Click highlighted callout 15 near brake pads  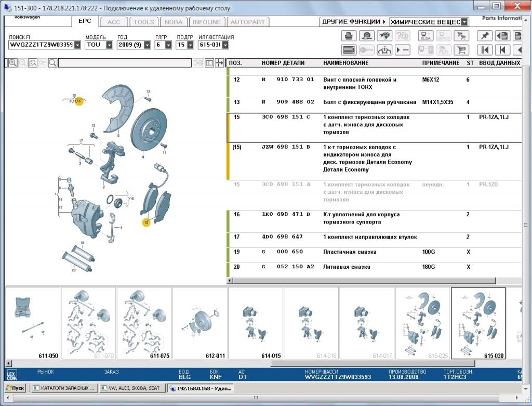point(146,222)
